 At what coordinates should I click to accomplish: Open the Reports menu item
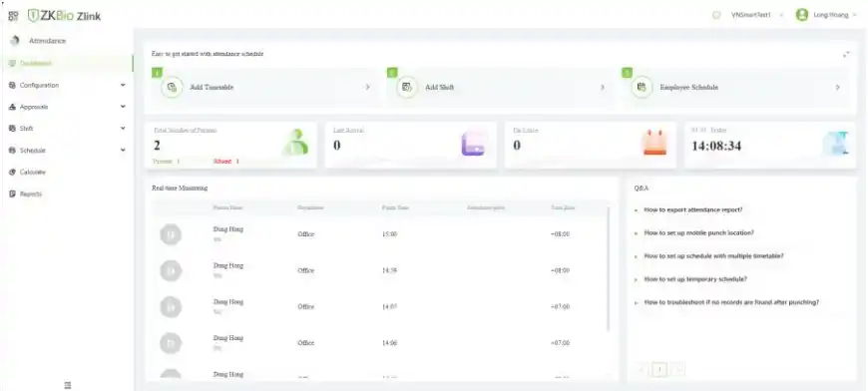pyautogui.click(x=67, y=194)
